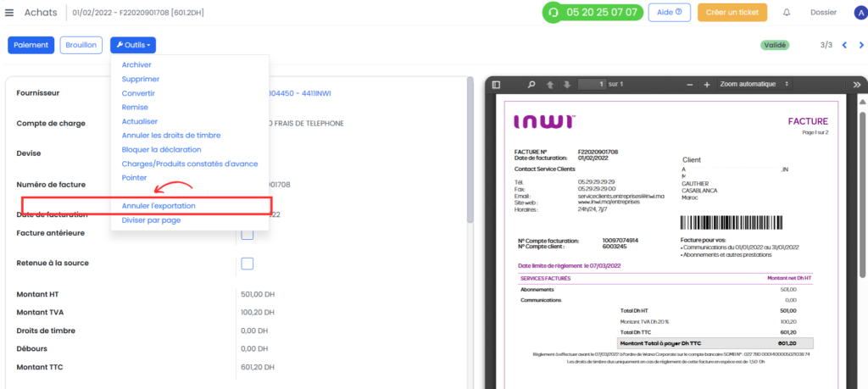Open the PDF search magnifier tool
Screen dimensions: 868x389
click(531, 85)
